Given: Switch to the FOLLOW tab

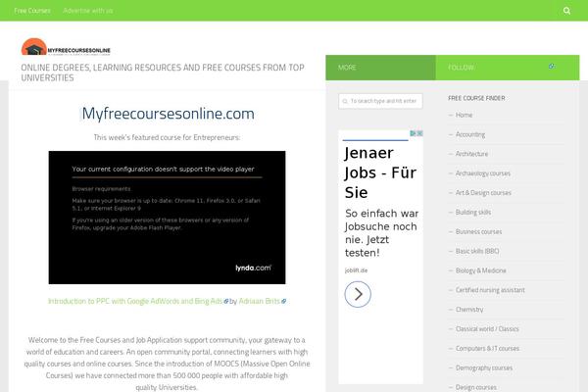Looking at the screenshot, I should 508,68.
